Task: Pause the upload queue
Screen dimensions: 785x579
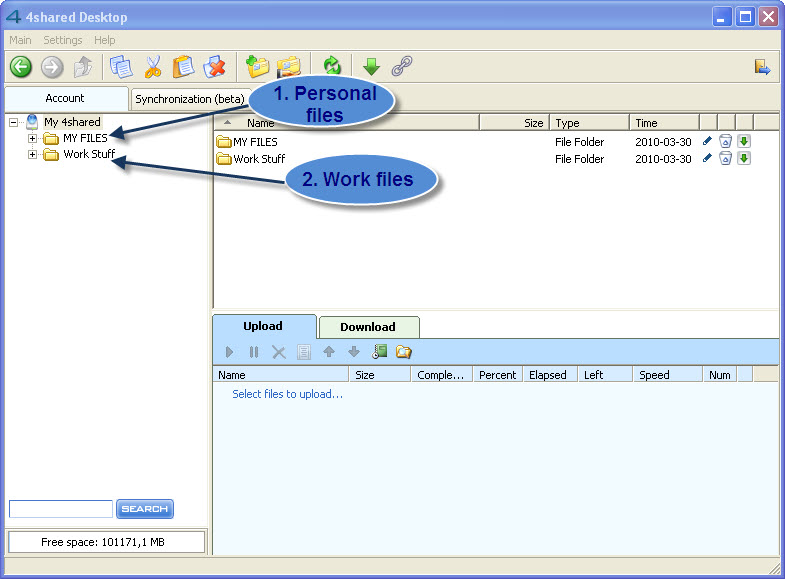Action: [254, 352]
